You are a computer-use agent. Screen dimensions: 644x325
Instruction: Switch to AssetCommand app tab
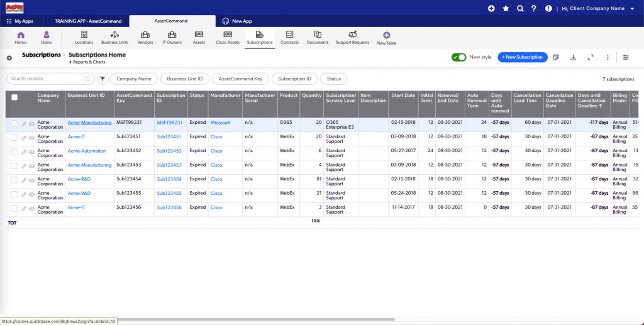[x=172, y=21]
